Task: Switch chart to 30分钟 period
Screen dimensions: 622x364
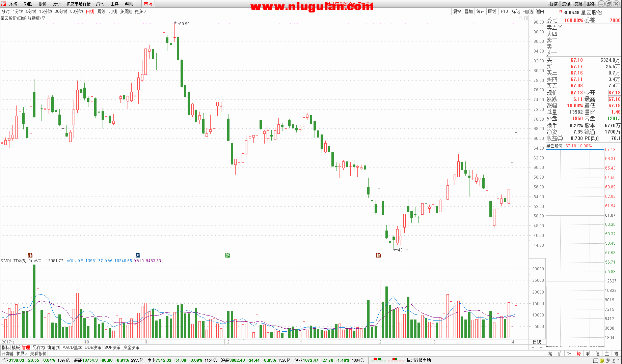Action: 61,11
